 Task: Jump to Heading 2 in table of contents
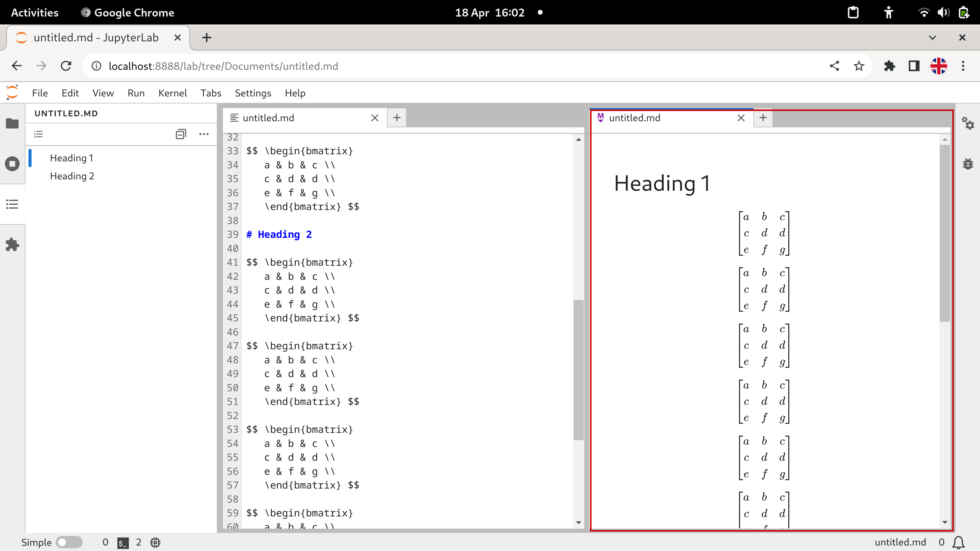click(x=72, y=176)
